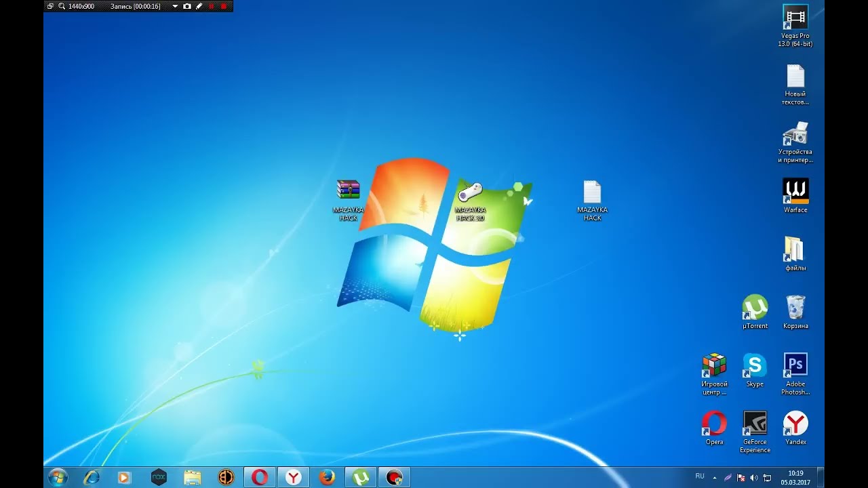The height and width of the screenshot is (488, 868).
Task: Launch Internet Explorer from the taskbar
Action: tap(91, 477)
